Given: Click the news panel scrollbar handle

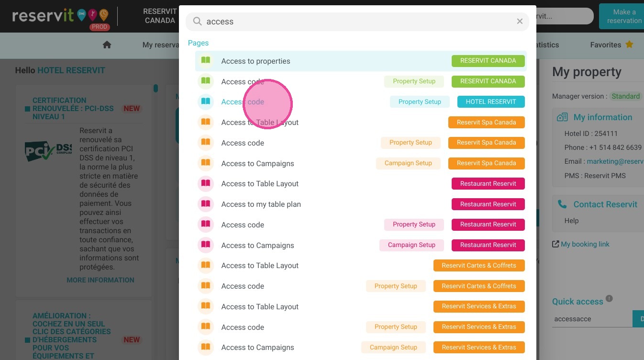Looking at the screenshot, I should click(x=155, y=89).
